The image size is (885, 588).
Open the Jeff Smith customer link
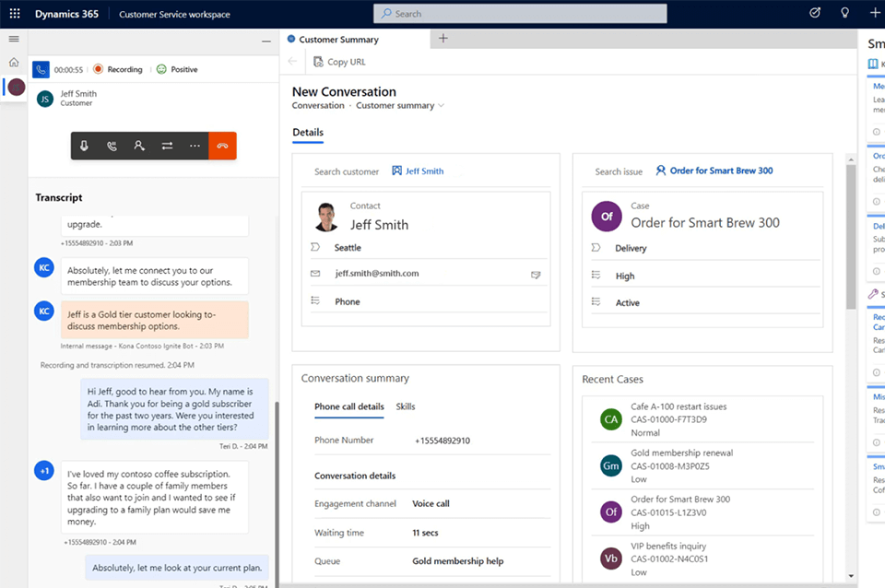tap(424, 171)
